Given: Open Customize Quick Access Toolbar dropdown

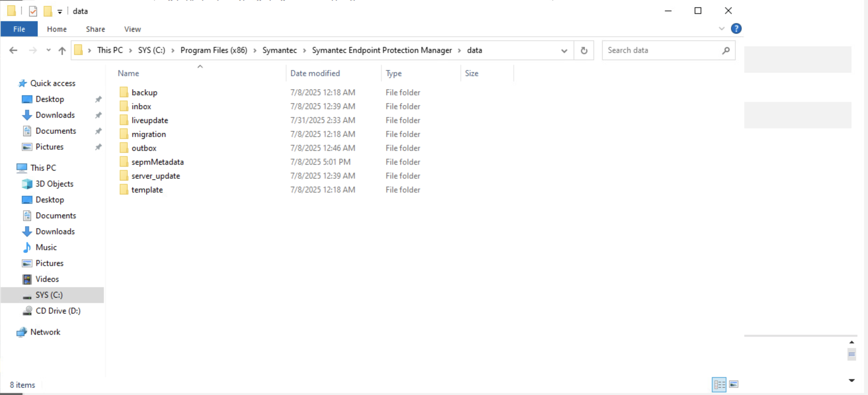Looking at the screenshot, I should click(60, 12).
